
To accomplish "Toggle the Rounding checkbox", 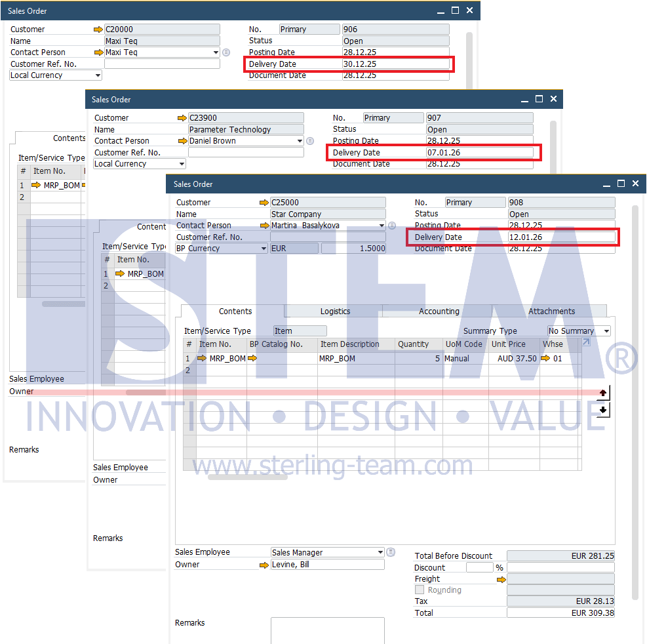I will 420,590.
